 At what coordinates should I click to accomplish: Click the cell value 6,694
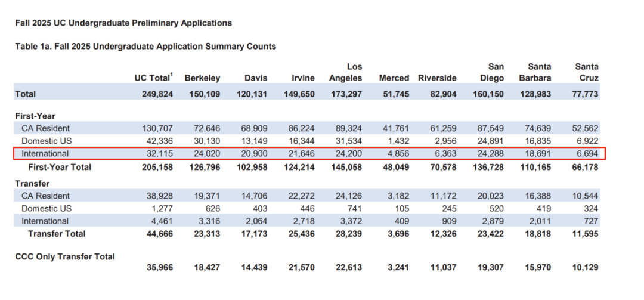coord(586,154)
